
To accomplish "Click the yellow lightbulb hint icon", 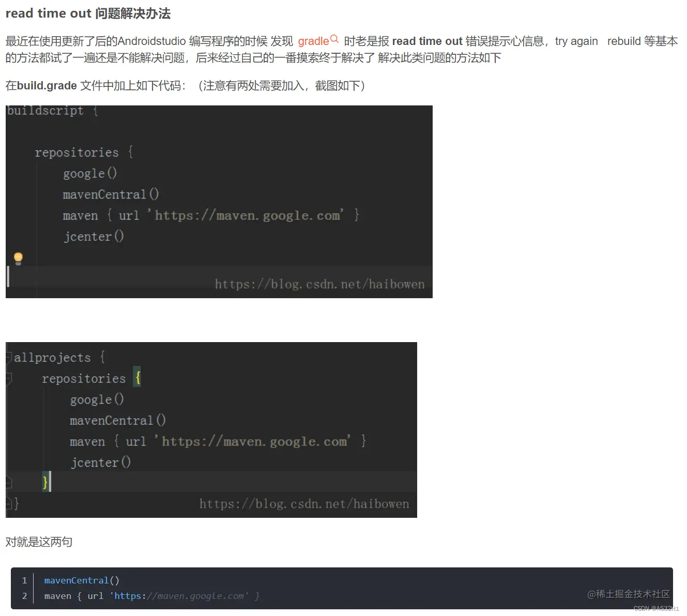I will (x=18, y=258).
